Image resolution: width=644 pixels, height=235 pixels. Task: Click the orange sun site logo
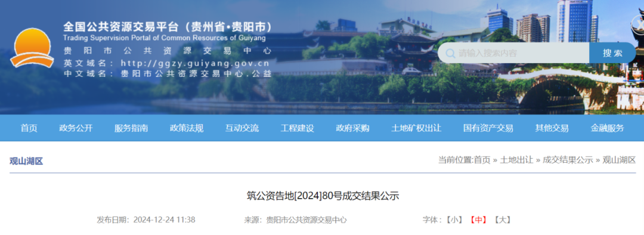[32, 47]
